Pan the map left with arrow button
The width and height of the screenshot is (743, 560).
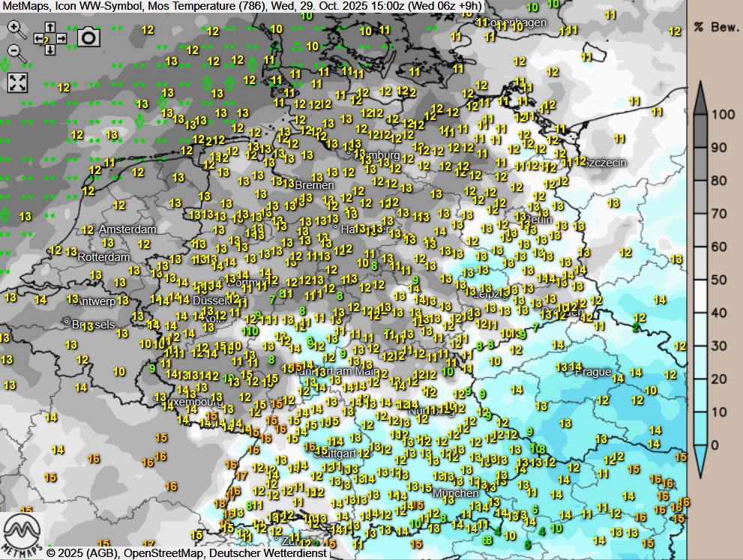[38, 38]
